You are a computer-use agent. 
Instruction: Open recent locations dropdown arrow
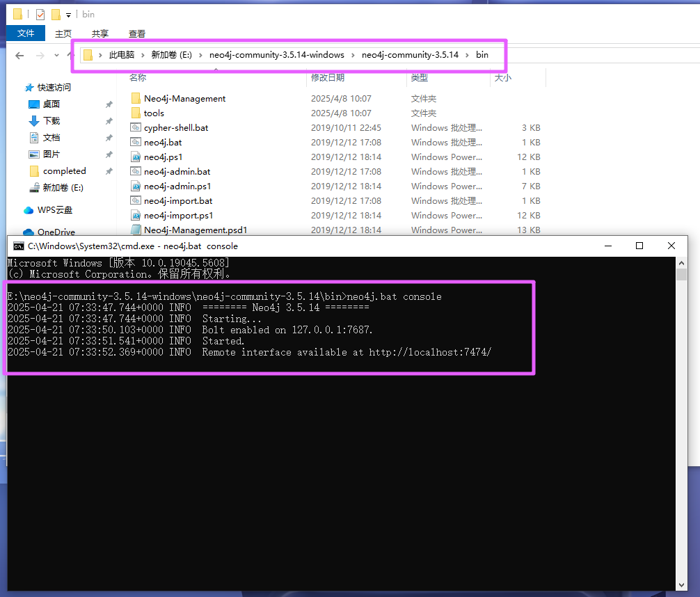[56, 56]
